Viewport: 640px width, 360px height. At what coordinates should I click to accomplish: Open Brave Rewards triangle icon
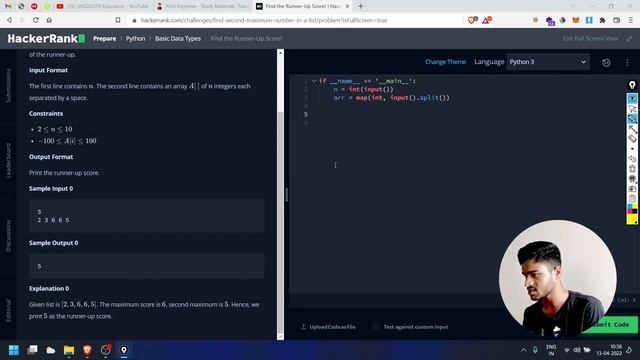coord(487,20)
